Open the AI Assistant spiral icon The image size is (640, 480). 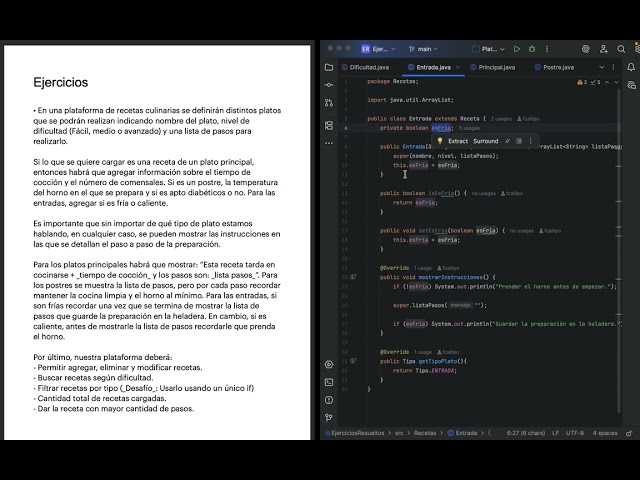point(586,49)
